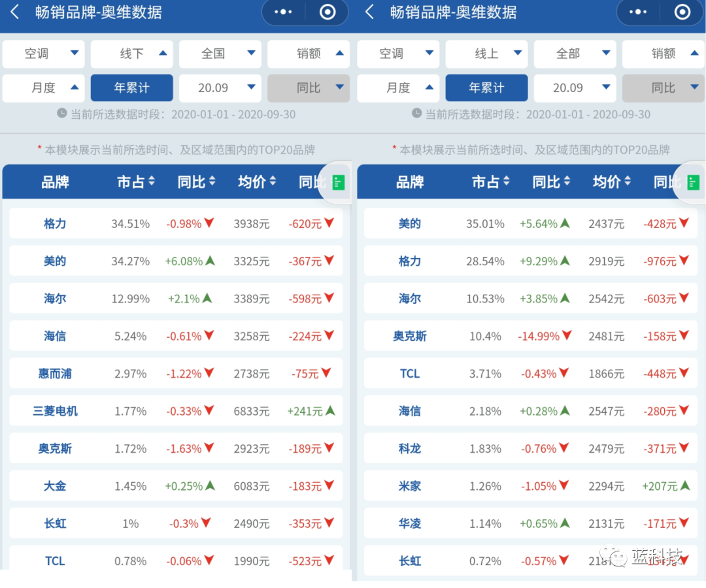Open green export icon in right table
The image size is (706, 588).
tap(693, 183)
